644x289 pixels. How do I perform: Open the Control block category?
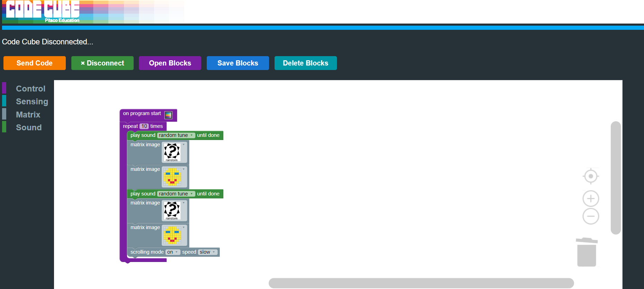(x=30, y=89)
